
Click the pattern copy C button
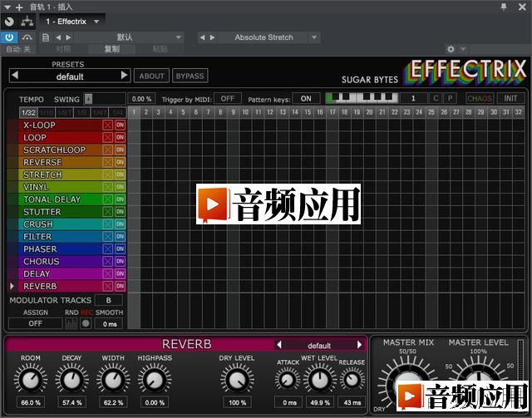tap(436, 98)
